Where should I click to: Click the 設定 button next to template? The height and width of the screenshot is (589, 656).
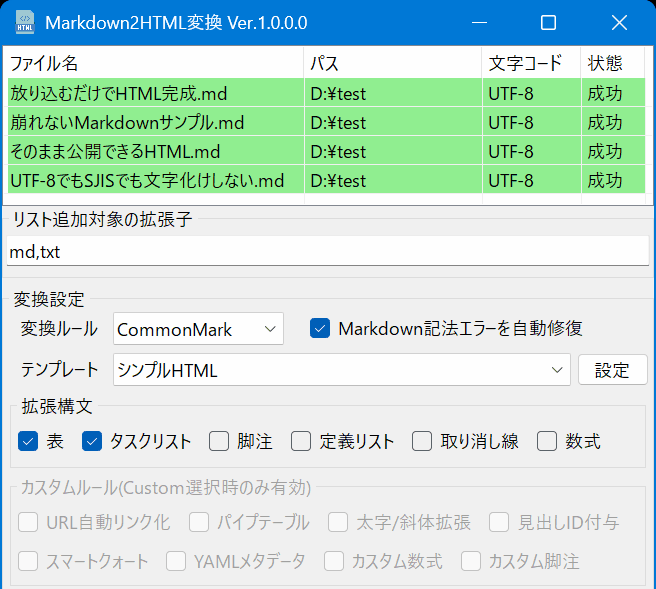612,370
